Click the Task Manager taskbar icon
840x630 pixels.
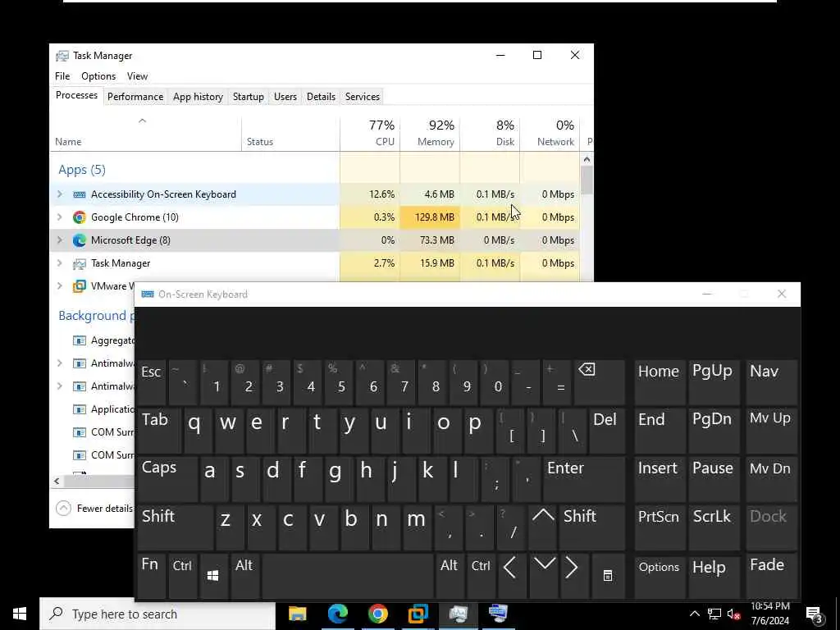point(458,614)
